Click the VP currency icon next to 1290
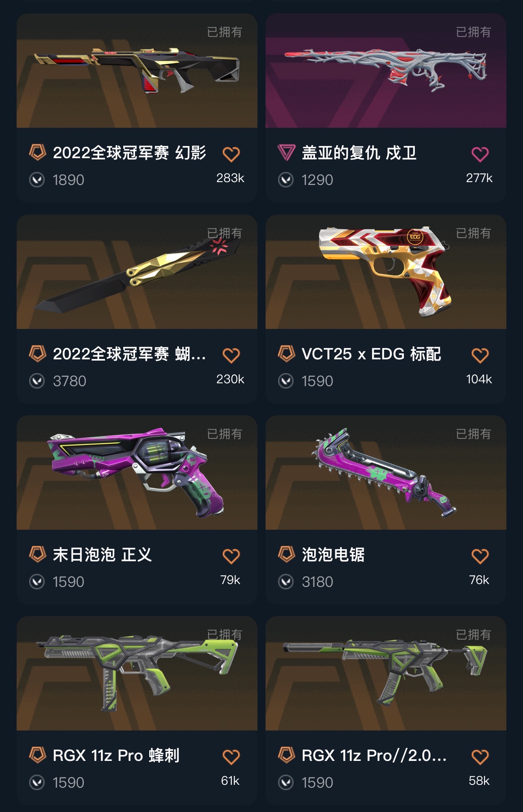The height and width of the screenshot is (812, 523). [x=286, y=180]
